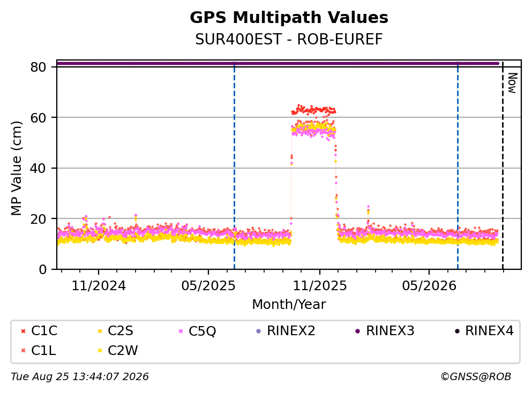The width and height of the screenshot is (532, 393).
Task: Click the RINEX4 black legend dot
Action: point(457,331)
